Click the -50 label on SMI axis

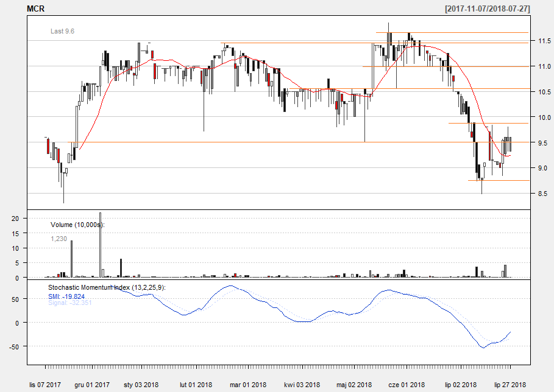(14, 347)
